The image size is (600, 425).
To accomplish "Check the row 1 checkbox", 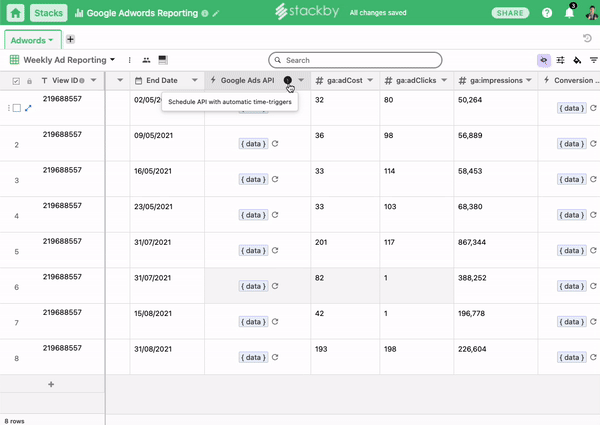I will pyautogui.click(x=16, y=108).
